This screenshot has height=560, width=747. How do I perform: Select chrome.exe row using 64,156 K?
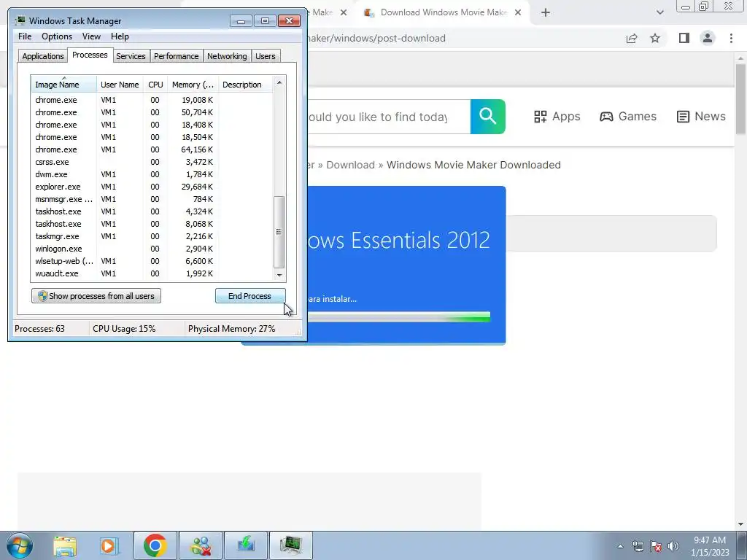click(x=152, y=149)
